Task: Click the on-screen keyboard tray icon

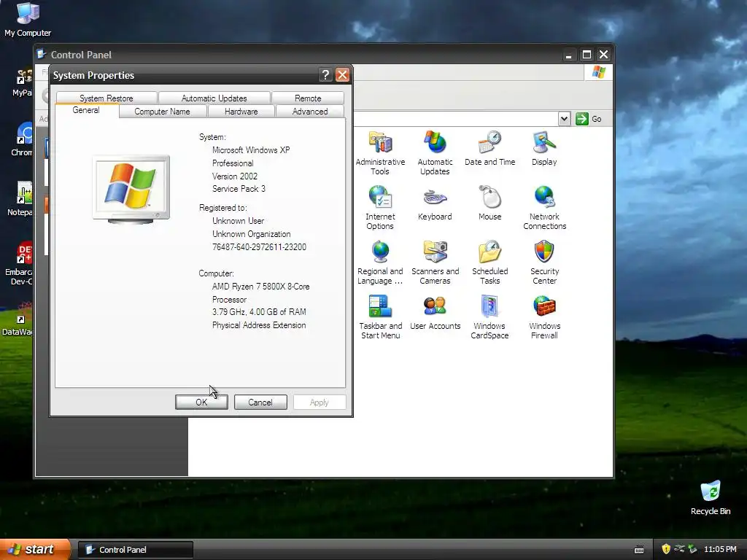Action: click(x=639, y=550)
